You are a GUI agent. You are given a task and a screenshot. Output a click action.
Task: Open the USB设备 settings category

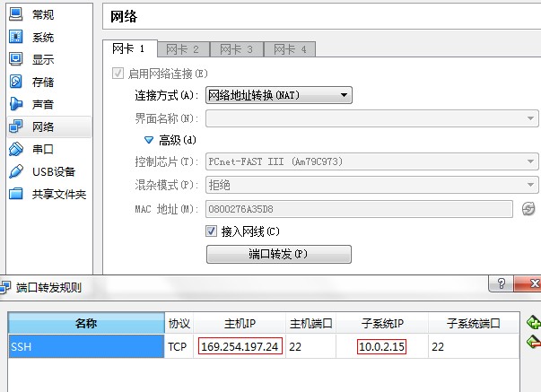(53, 171)
